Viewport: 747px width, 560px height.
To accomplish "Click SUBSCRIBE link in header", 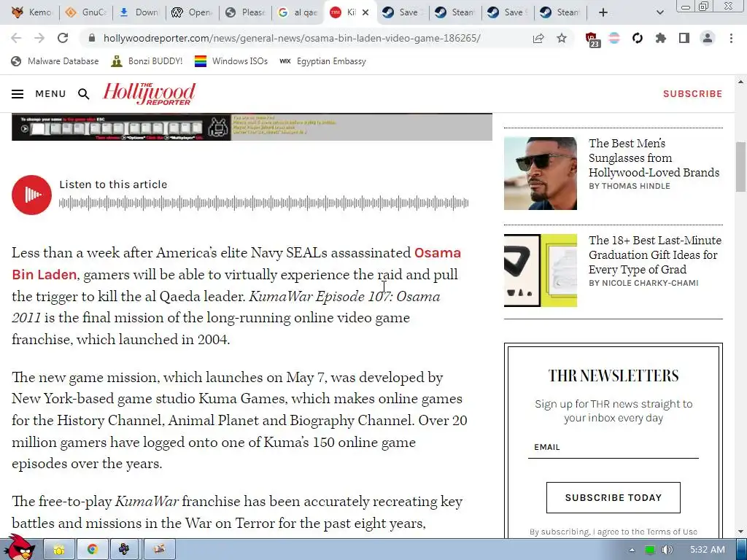I will (693, 94).
